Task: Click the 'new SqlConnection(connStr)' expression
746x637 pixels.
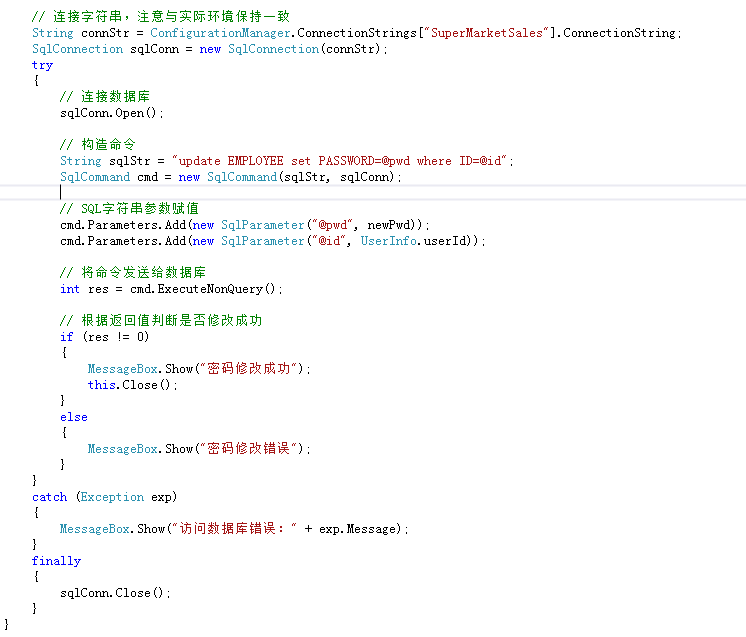Action: tap(290, 49)
